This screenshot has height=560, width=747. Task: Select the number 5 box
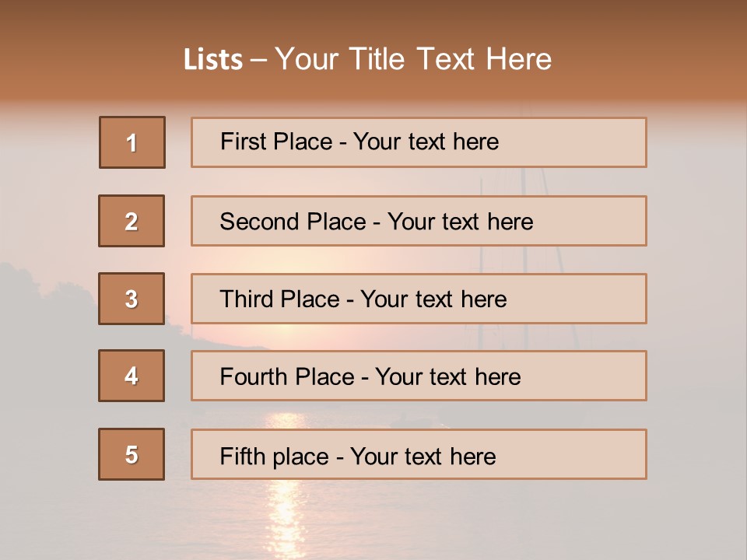[x=132, y=454]
